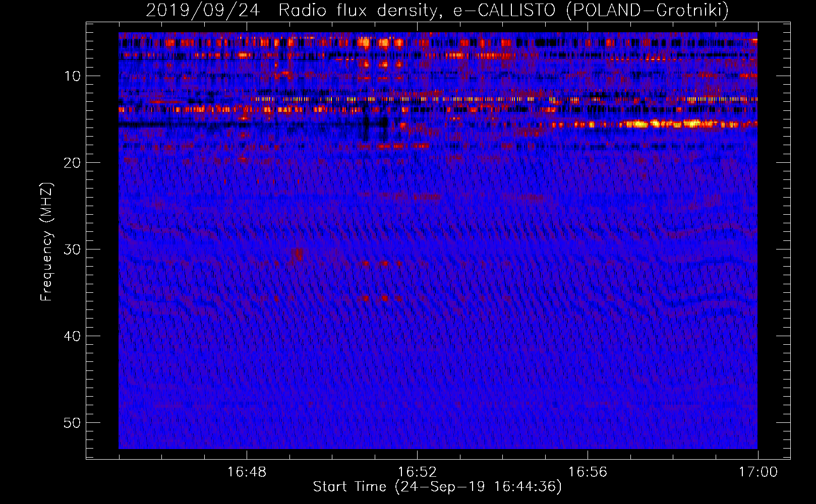Select the "Frequency (MHZ)" y-axis label
Image resolution: width=816 pixels, height=504 pixels.
pyautogui.click(x=46, y=242)
